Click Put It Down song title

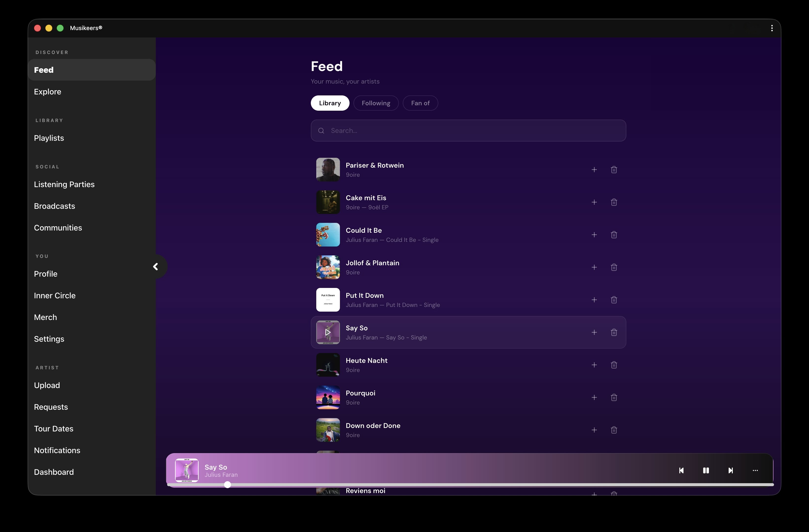(364, 295)
